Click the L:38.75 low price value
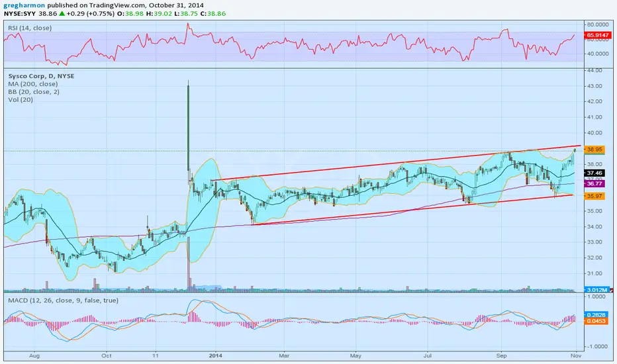The image size is (617, 364). coord(186,13)
